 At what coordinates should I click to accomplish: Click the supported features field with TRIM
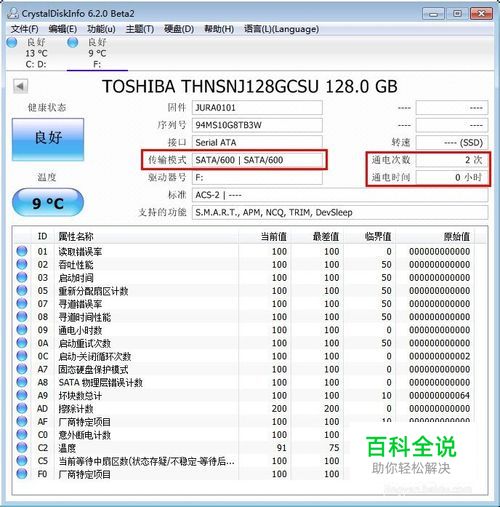(340, 212)
